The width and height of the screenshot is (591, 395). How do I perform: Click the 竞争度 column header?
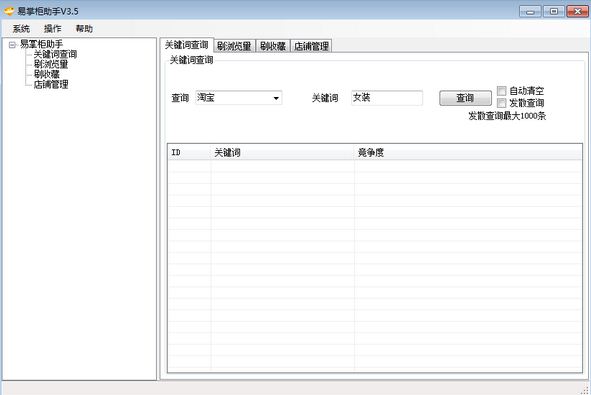point(468,153)
